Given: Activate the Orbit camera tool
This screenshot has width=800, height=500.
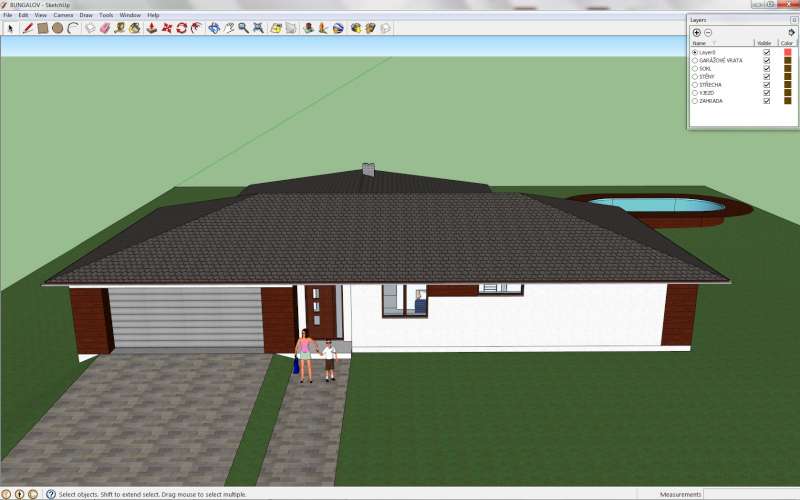Looking at the screenshot, I should 213,28.
